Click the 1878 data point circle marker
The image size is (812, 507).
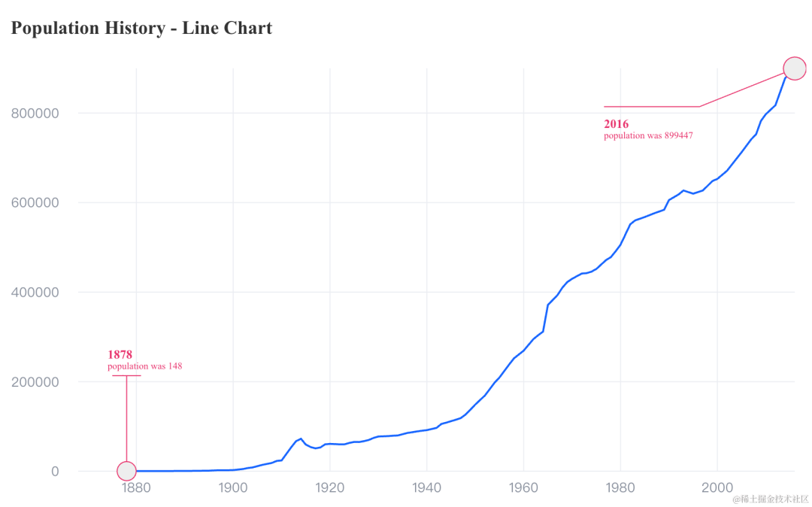tap(126, 471)
